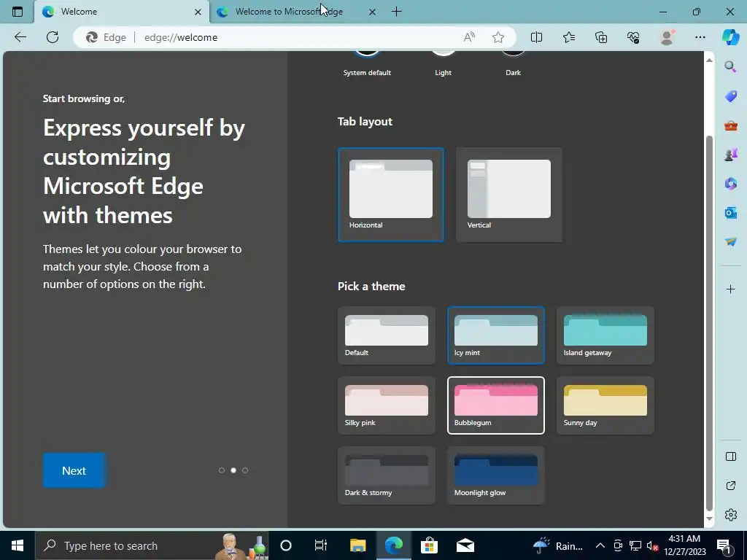Image resolution: width=747 pixels, height=560 pixels.
Task: Go to first page indicator dot
Action: [x=222, y=470]
